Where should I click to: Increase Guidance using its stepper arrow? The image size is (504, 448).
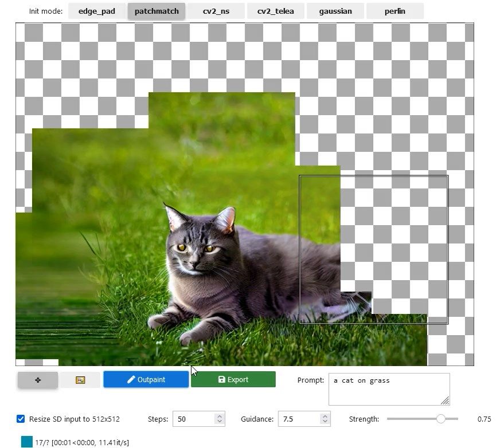pyautogui.click(x=324, y=415)
